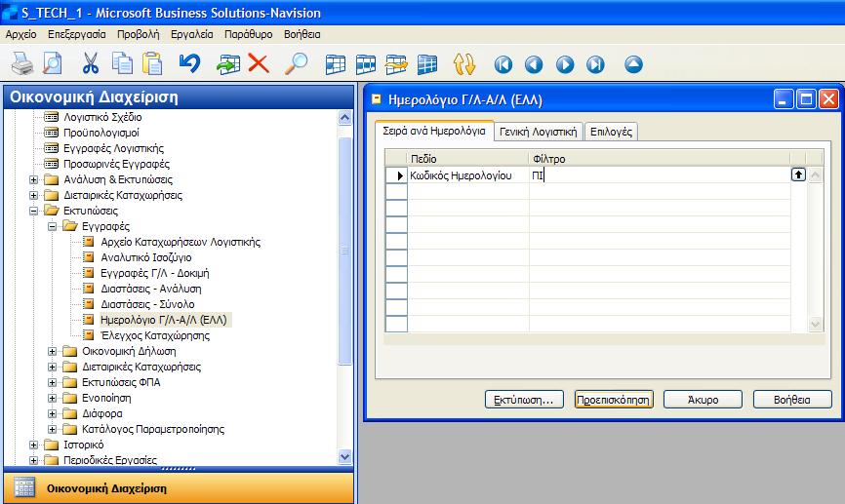Click the Print toolbar icon

pos(22,64)
